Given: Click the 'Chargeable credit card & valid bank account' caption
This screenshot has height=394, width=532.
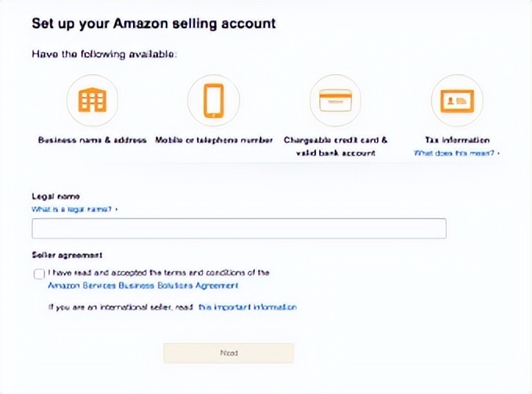Looking at the screenshot, I should coord(335,146).
